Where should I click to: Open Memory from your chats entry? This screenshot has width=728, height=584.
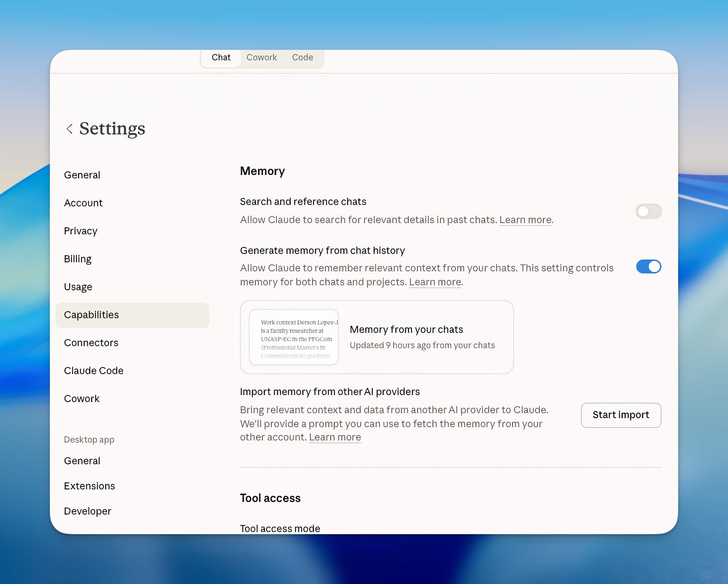pos(406,329)
